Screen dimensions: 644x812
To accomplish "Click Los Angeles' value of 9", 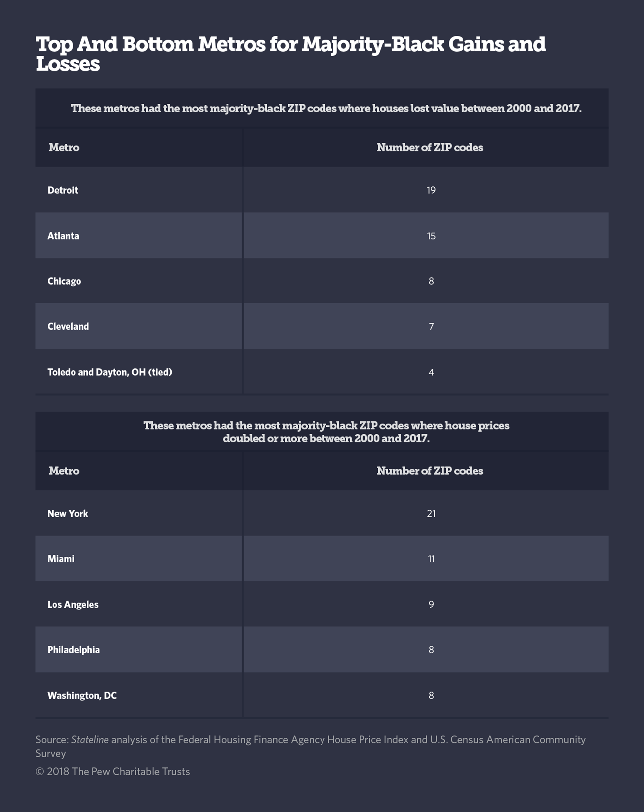I will tap(431, 605).
